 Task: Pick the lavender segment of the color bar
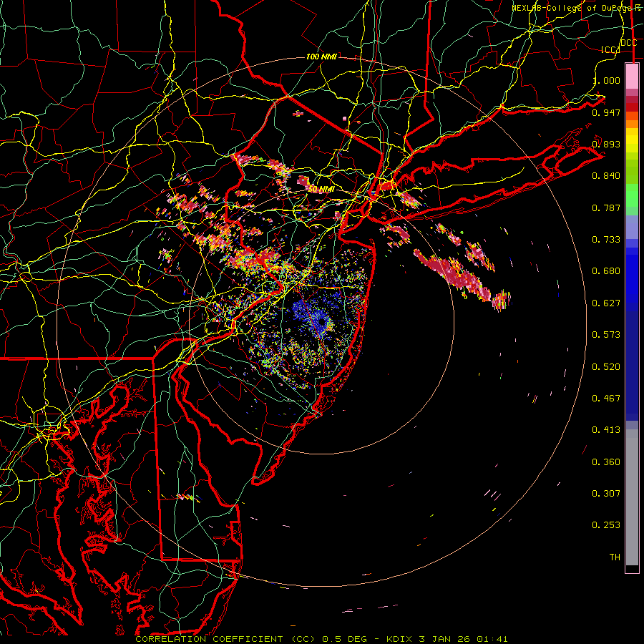632,227
